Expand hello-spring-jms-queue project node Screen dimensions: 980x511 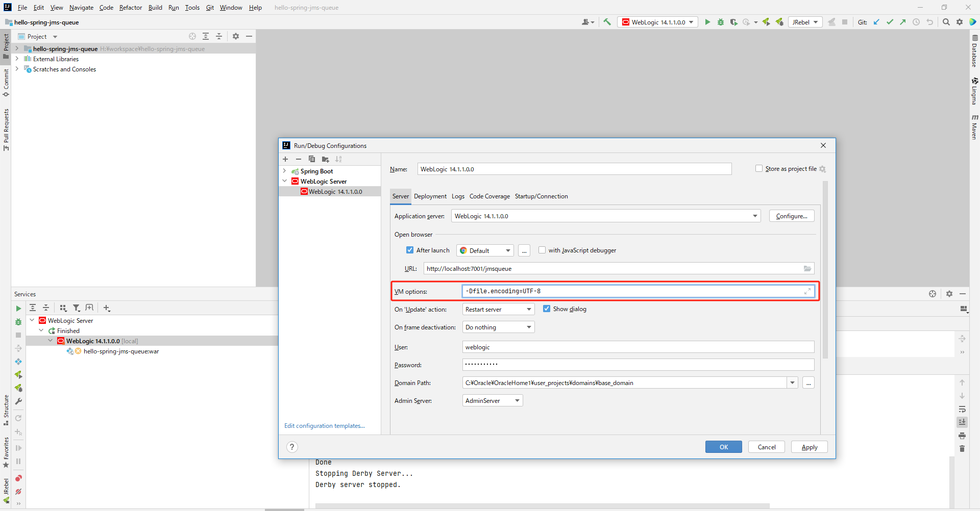click(17, 49)
